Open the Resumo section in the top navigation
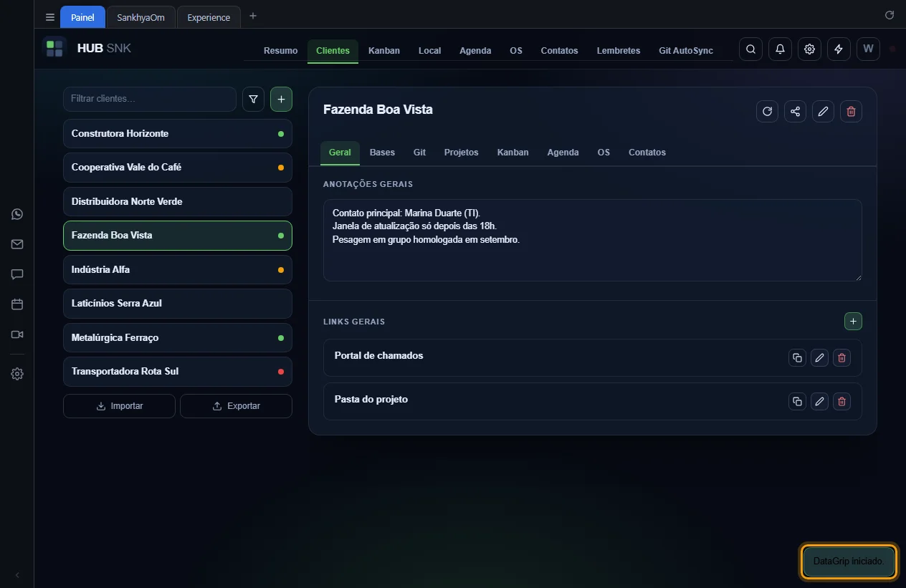Viewport: 906px width, 588px height. pos(280,51)
